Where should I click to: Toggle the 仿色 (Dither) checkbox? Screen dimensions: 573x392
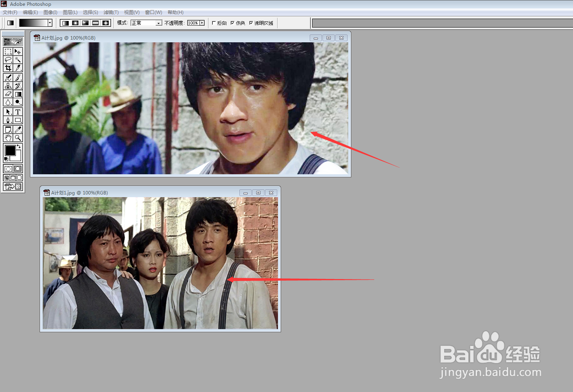click(x=233, y=23)
